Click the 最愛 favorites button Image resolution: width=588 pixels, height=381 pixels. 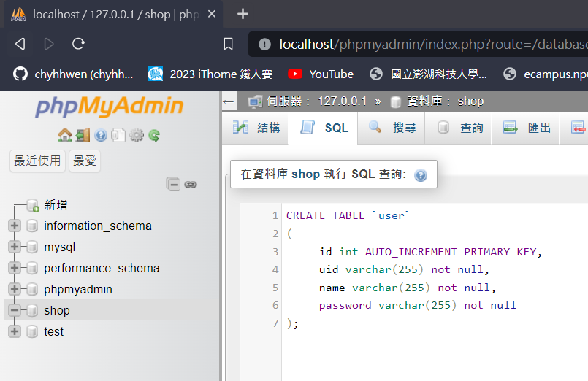pos(85,161)
